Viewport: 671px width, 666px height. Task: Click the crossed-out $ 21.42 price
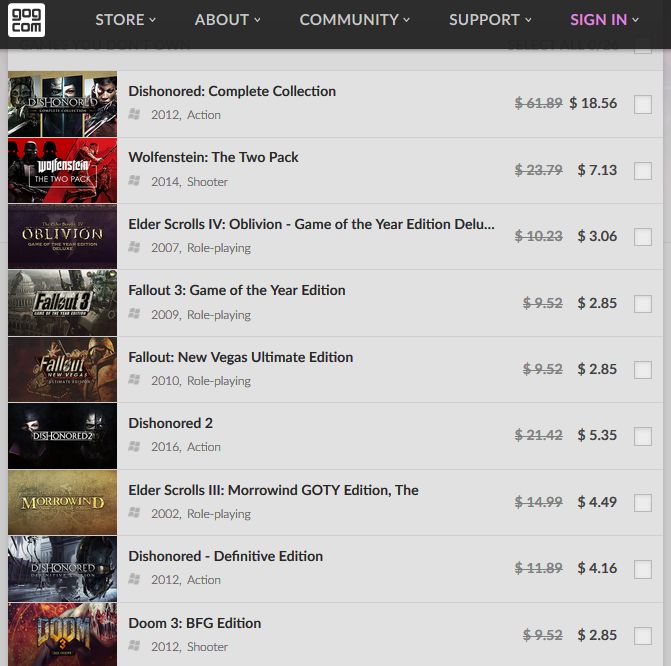[539, 435]
